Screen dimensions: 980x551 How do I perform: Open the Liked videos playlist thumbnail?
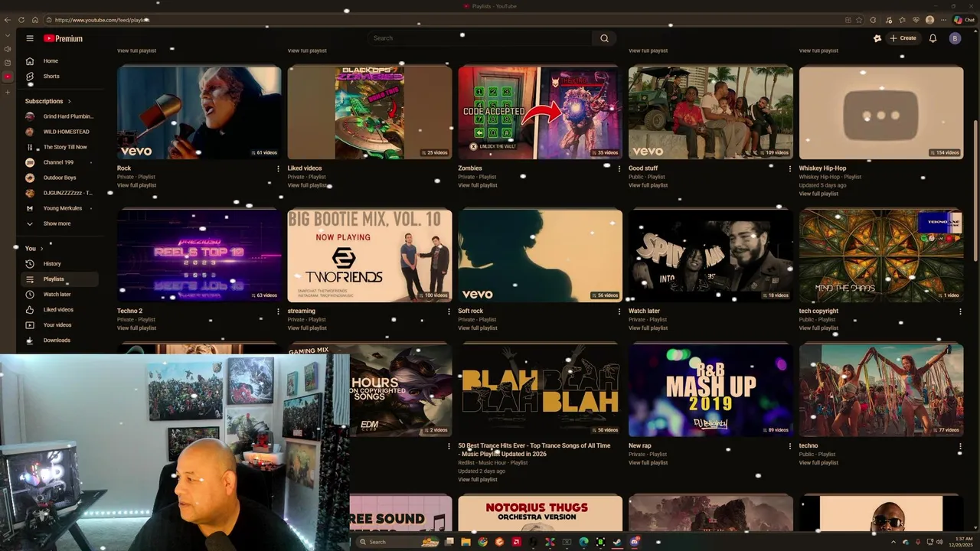coord(370,112)
